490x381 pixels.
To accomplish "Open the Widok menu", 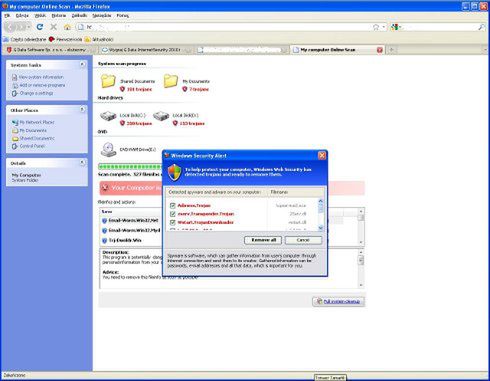I will (40, 16).
